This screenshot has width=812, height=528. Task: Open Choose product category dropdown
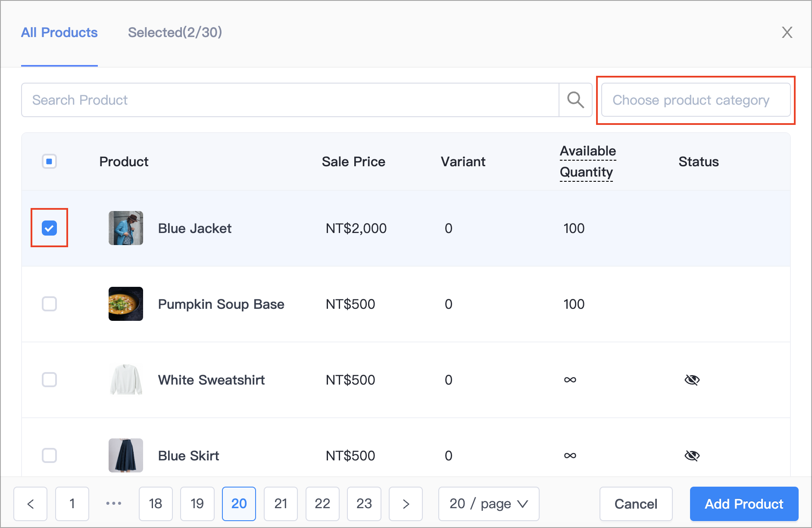(696, 100)
